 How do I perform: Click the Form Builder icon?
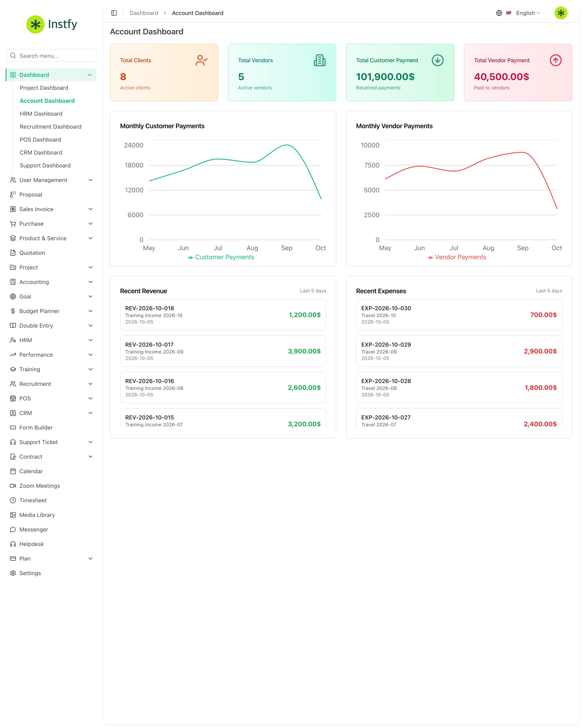pyautogui.click(x=13, y=427)
